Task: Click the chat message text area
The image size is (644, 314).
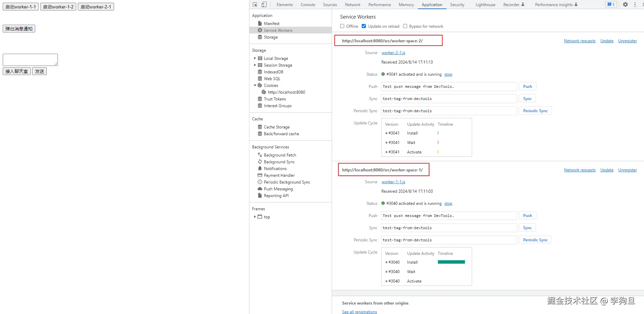Action: 30,60
